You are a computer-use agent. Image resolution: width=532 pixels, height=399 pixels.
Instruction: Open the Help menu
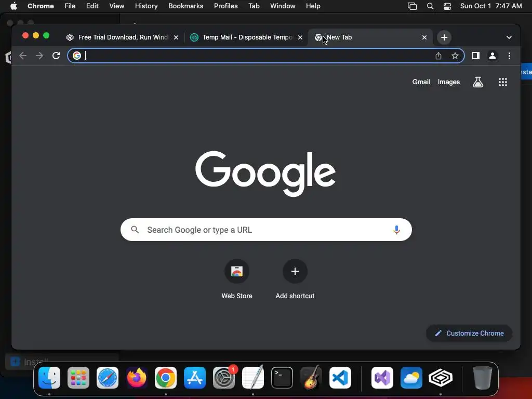coord(313,6)
